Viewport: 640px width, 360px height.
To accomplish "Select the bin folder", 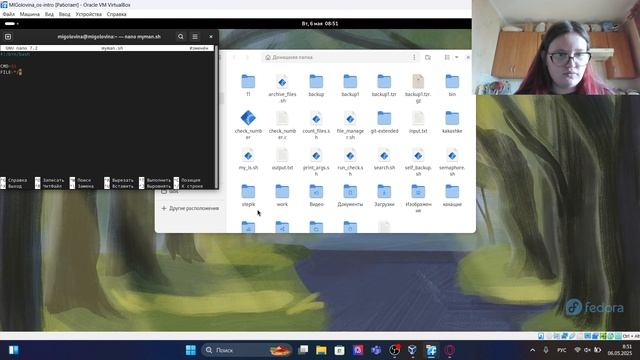I will click(452, 85).
